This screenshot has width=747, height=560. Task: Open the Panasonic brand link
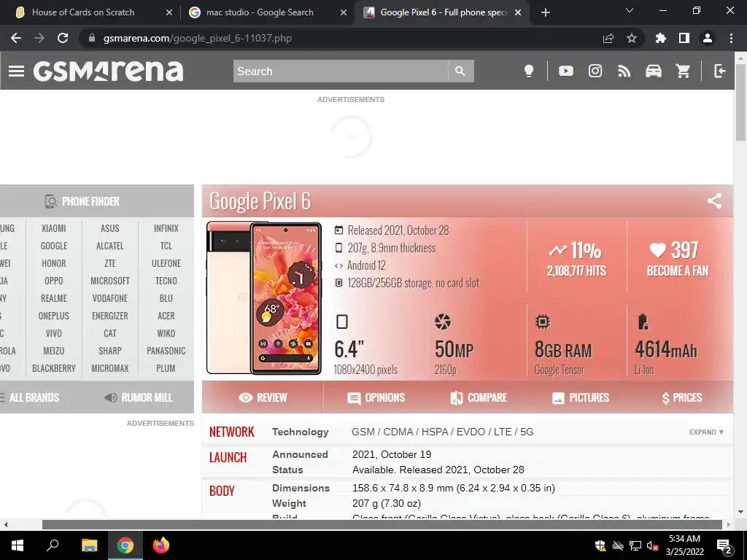coord(166,351)
